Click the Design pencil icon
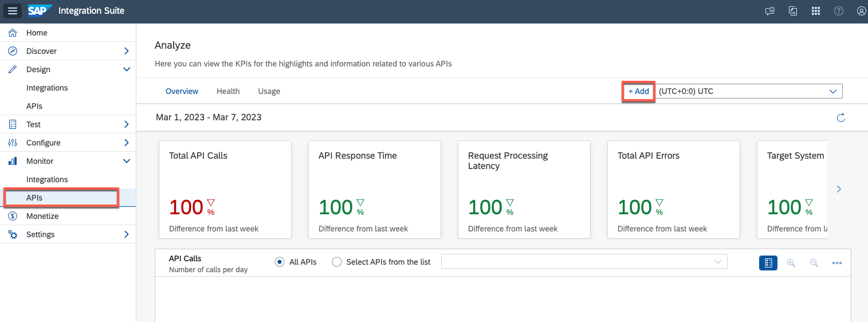Screen dimensions: 868x322 point(13,69)
